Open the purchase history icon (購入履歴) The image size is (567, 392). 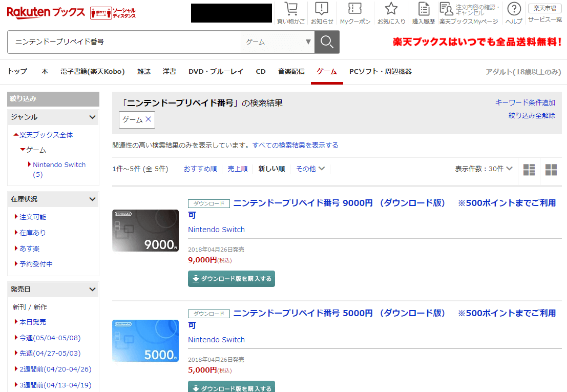pos(424,13)
